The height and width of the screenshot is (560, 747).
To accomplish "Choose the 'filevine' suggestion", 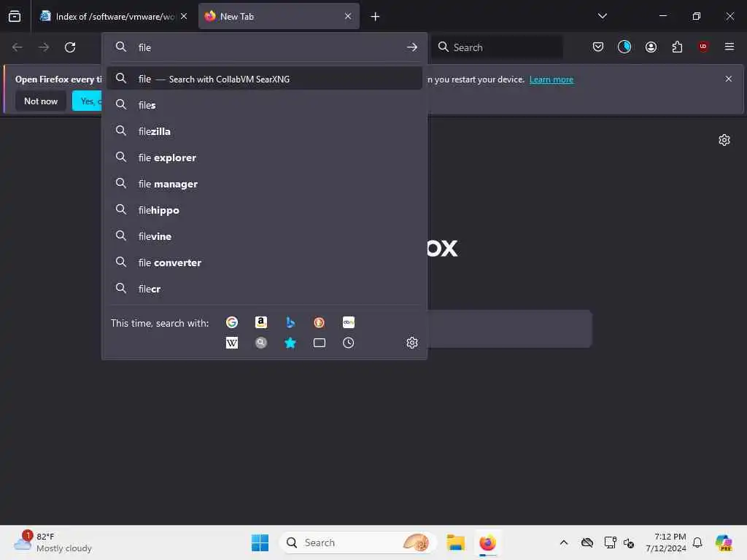I will coord(264,236).
